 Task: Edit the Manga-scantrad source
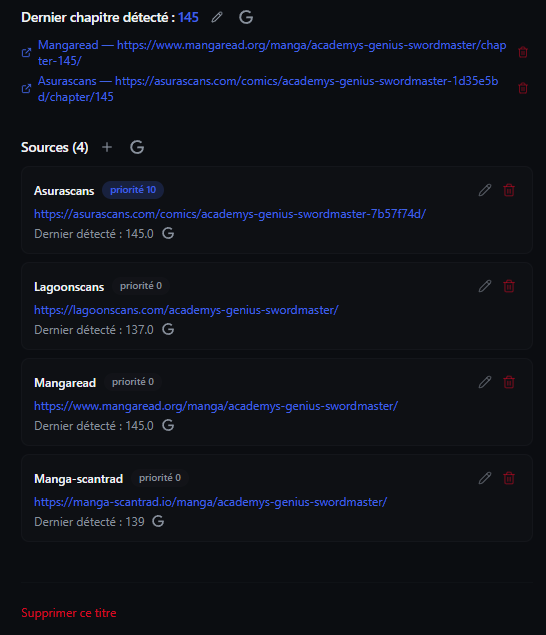[485, 478]
